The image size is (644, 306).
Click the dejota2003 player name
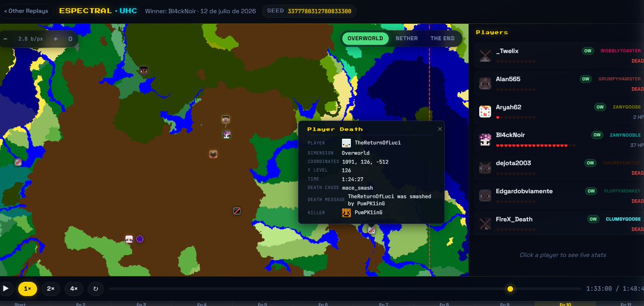click(514, 163)
